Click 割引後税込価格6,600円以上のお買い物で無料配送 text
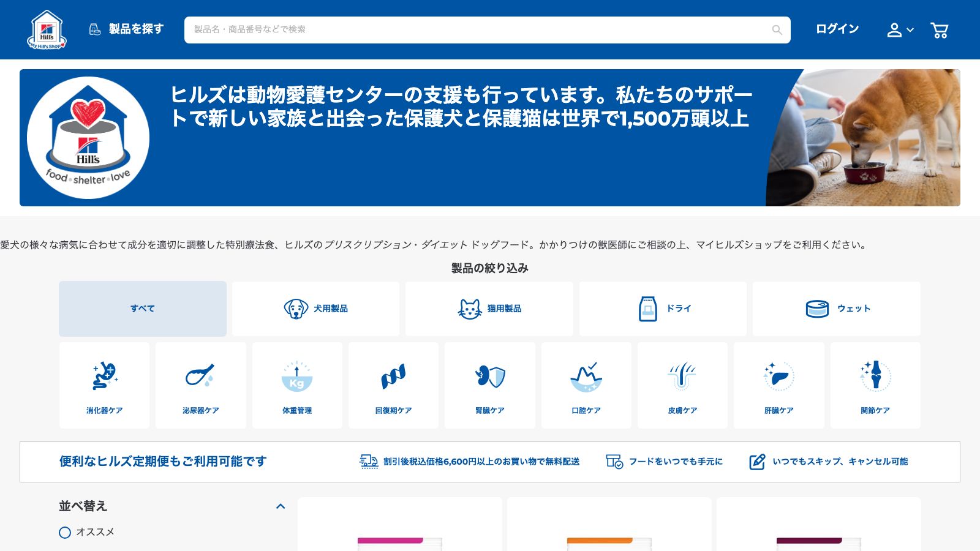 tap(481, 462)
